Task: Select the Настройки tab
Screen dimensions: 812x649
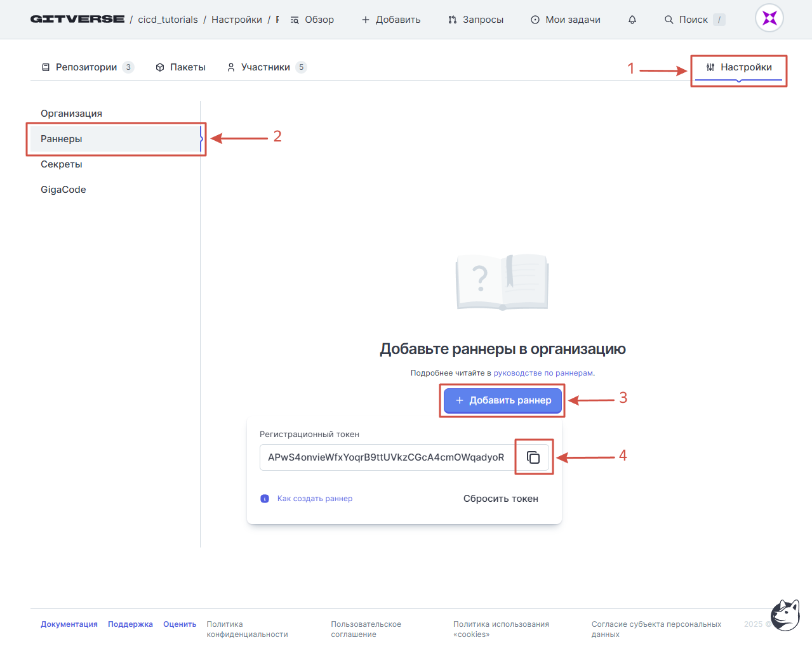Action: click(739, 67)
